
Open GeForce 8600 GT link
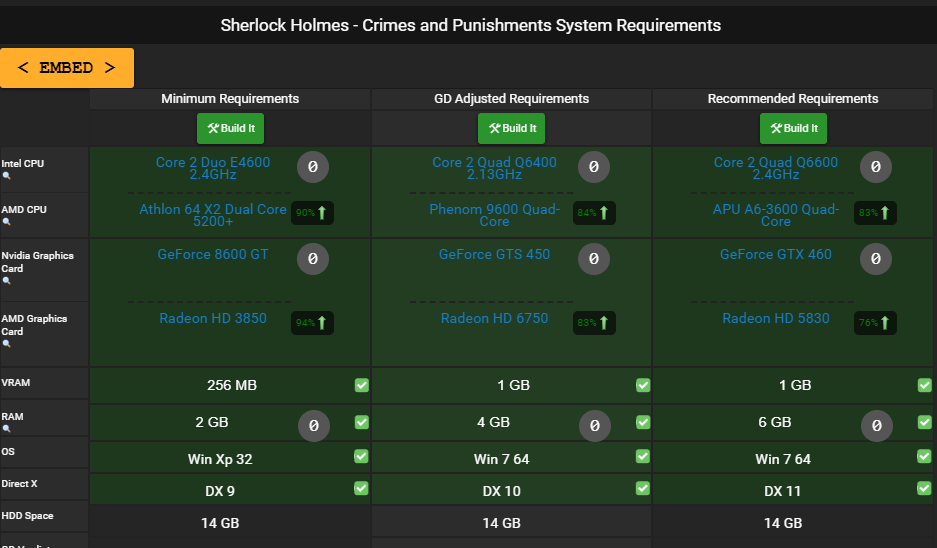[x=213, y=254]
